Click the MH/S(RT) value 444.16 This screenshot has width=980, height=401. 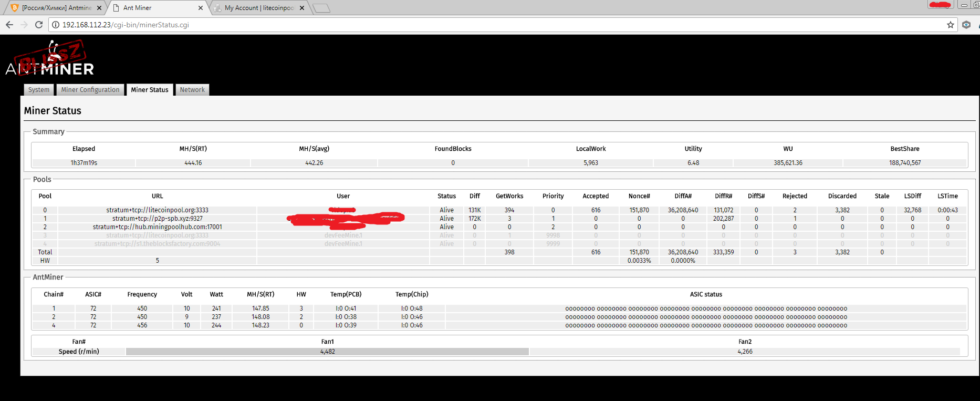tap(193, 163)
